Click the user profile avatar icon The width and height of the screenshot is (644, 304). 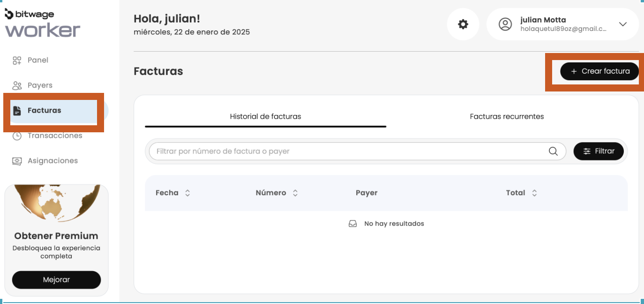click(x=505, y=24)
